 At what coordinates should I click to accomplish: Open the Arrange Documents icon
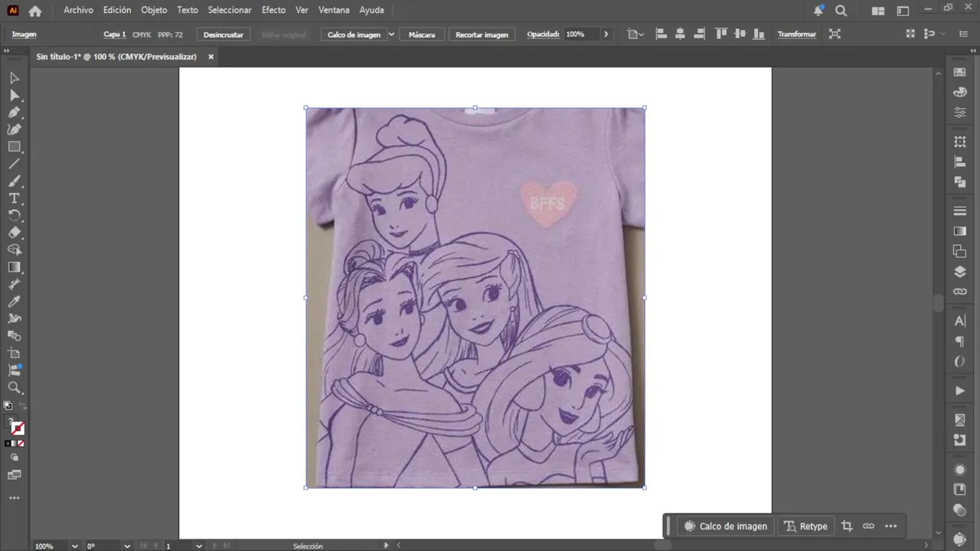(878, 11)
